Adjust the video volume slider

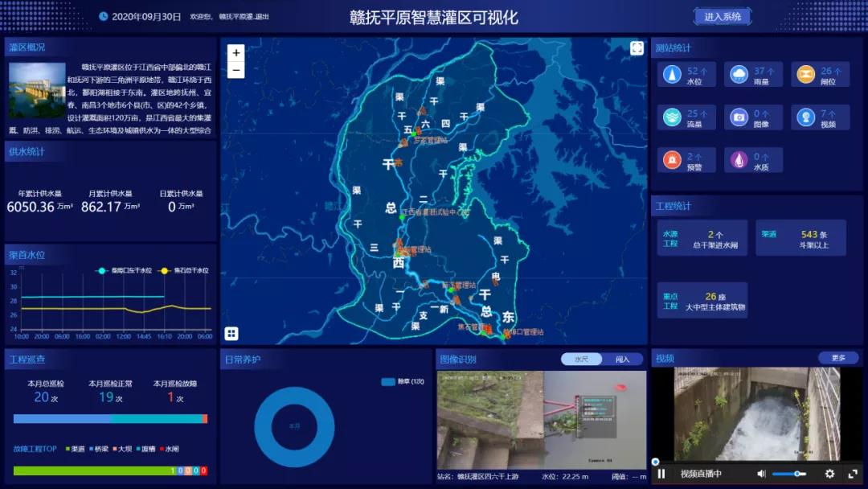(788, 475)
